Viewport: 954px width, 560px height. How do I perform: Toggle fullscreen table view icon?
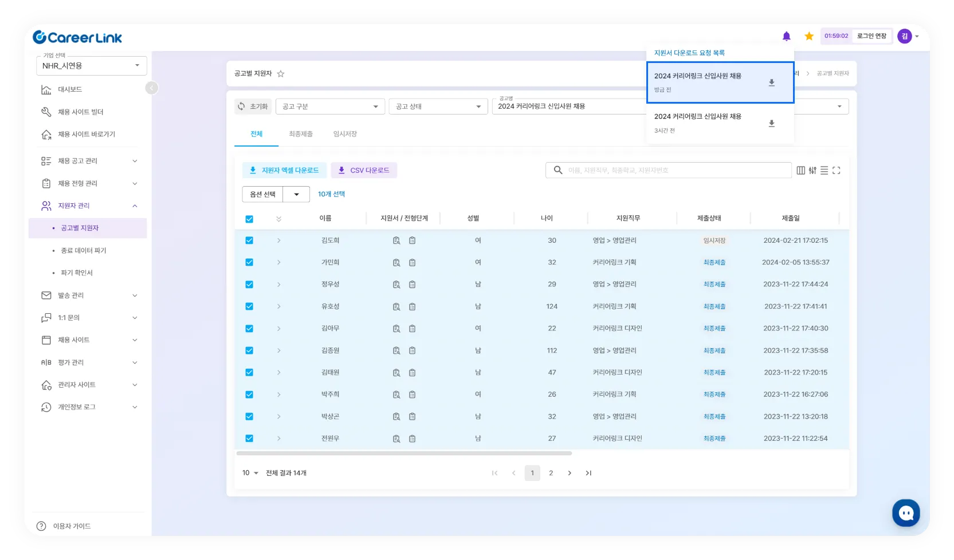point(836,171)
